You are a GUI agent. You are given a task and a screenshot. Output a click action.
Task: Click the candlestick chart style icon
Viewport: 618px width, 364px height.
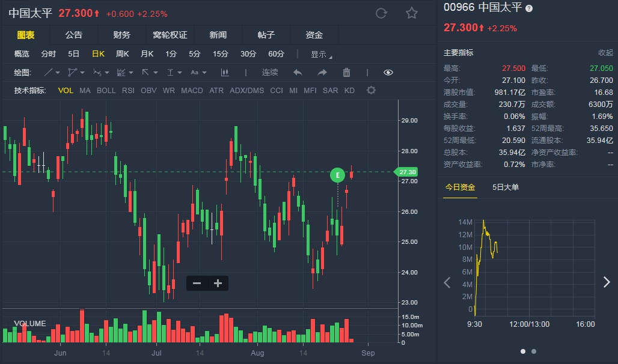click(x=225, y=73)
